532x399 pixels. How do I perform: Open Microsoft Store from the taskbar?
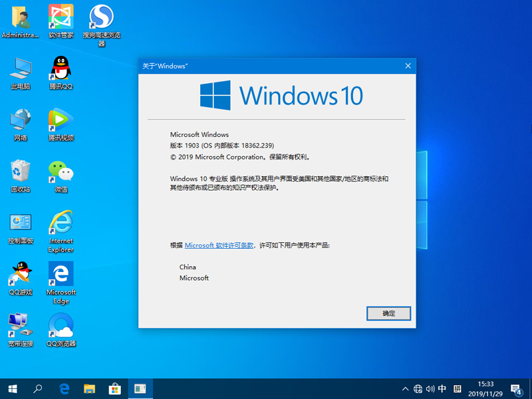click(x=114, y=389)
